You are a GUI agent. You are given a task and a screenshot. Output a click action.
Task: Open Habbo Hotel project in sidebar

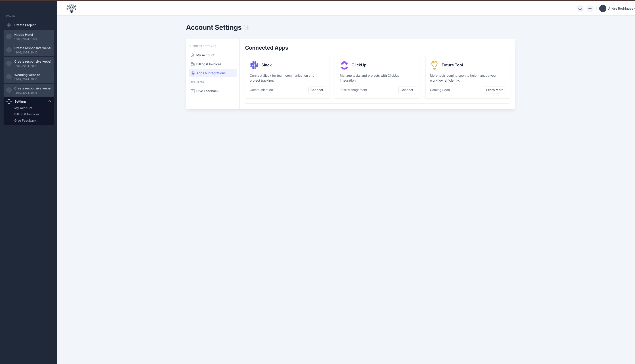pos(28,36)
